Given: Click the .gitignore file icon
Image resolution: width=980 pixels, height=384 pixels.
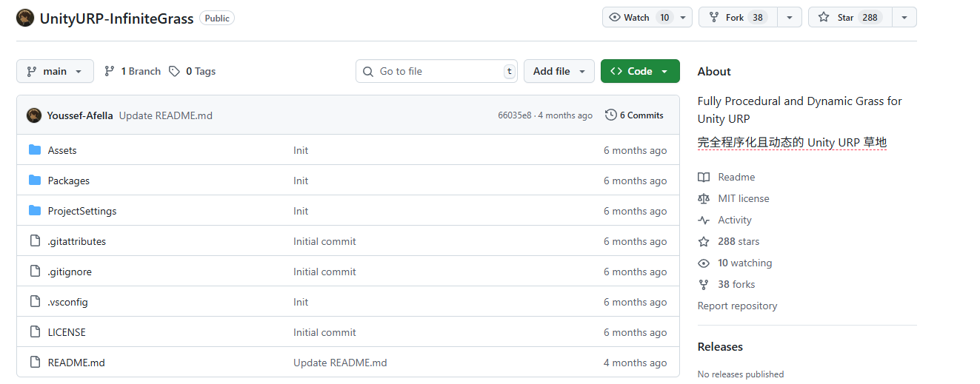Looking at the screenshot, I should tap(35, 272).
